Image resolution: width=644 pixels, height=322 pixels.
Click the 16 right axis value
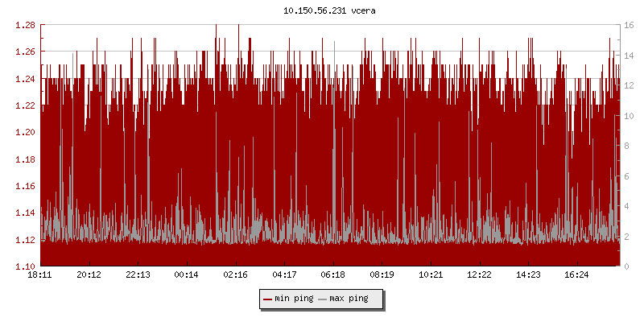pyautogui.click(x=630, y=25)
